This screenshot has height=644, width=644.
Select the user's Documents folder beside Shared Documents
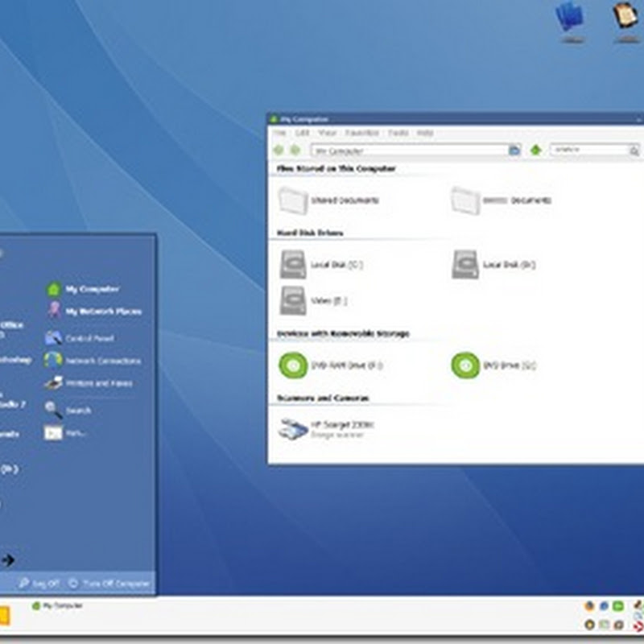click(x=501, y=200)
